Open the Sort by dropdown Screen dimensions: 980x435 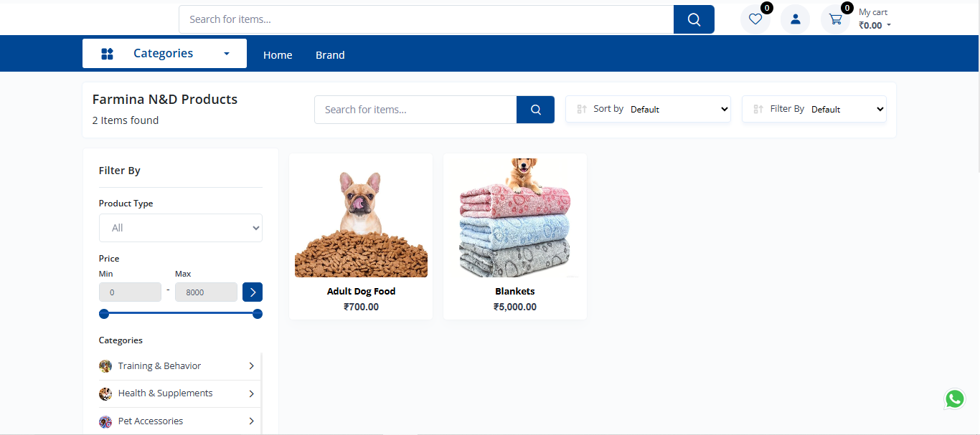[648, 109]
